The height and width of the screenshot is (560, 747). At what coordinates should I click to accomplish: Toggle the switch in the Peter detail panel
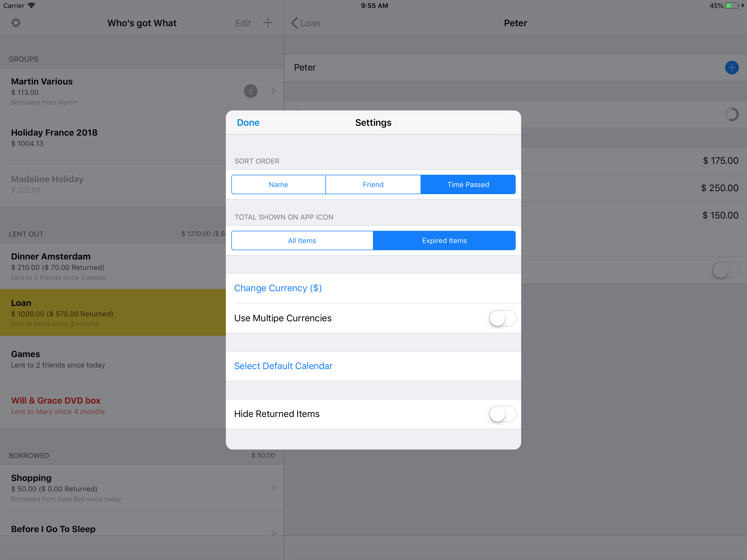tap(726, 270)
